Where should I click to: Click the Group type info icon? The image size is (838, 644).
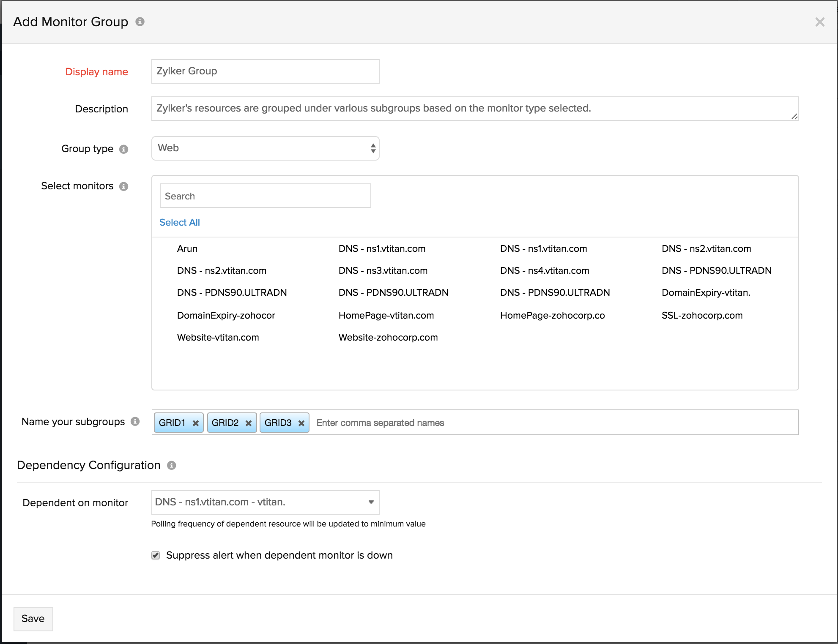[x=123, y=149]
